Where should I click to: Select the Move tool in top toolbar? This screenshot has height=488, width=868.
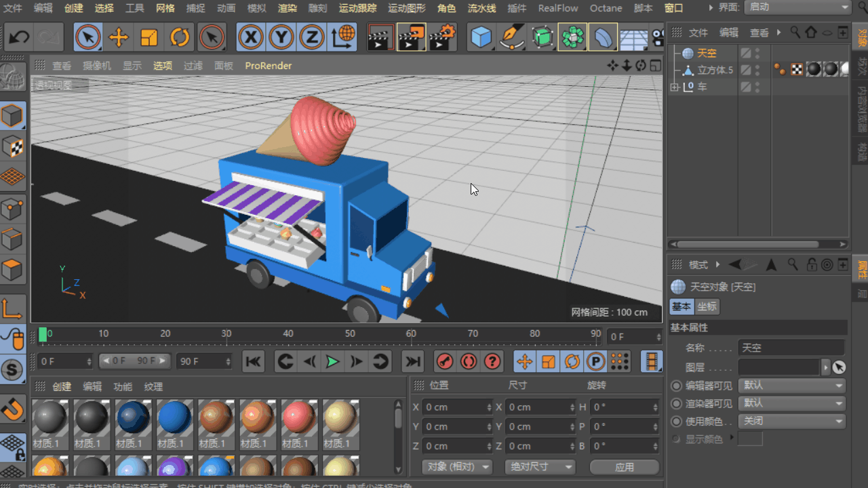pyautogui.click(x=118, y=37)
